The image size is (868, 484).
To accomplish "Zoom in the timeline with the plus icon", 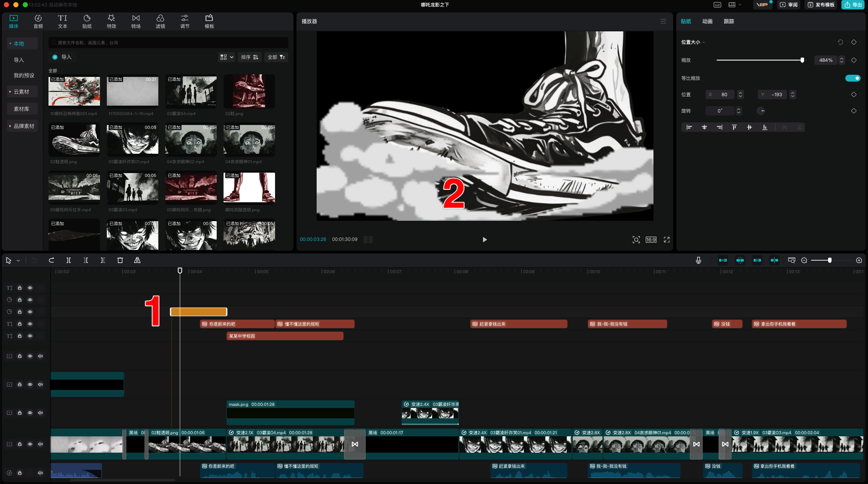I will pyautogui.click(x=859, y=260).
